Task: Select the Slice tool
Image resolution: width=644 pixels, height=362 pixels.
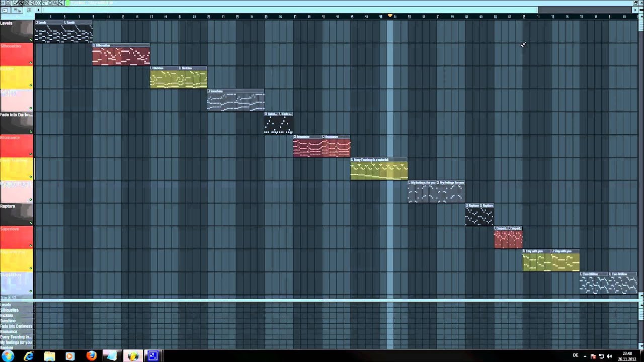Action: (44, 3)
